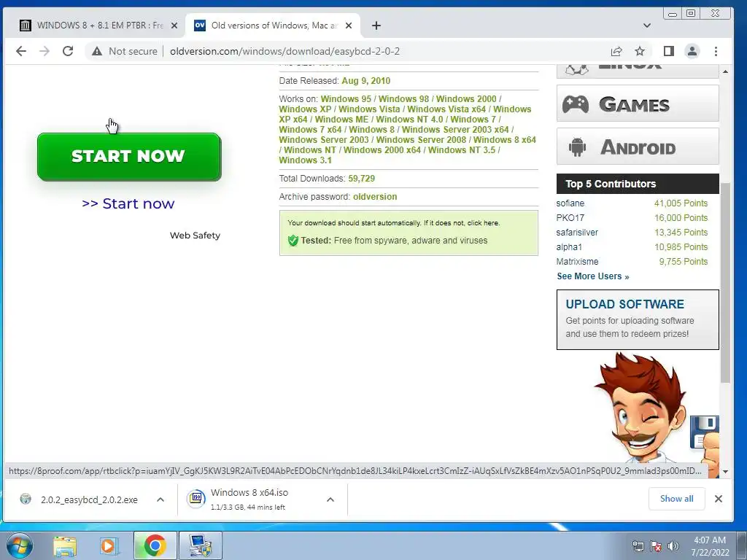Screen dimensions: 747x560
Task: Click the network tray icon
Action: tap(638, 545)
